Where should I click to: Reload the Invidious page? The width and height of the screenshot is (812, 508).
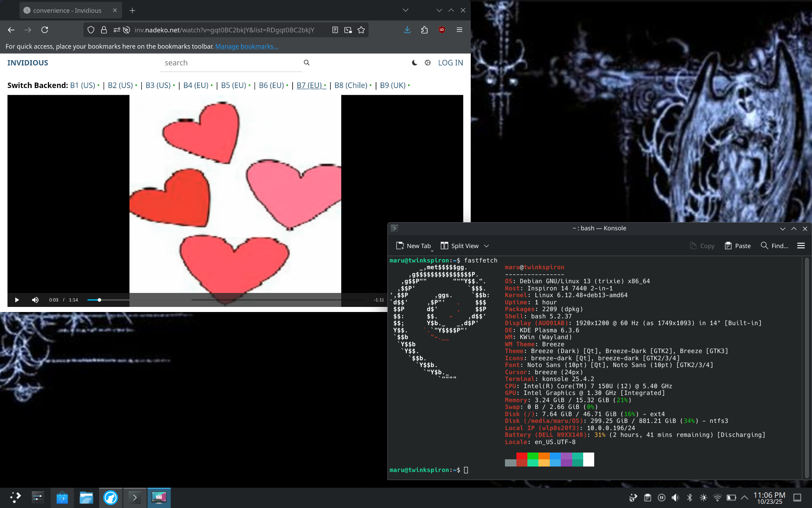click(x=44, y=30)
